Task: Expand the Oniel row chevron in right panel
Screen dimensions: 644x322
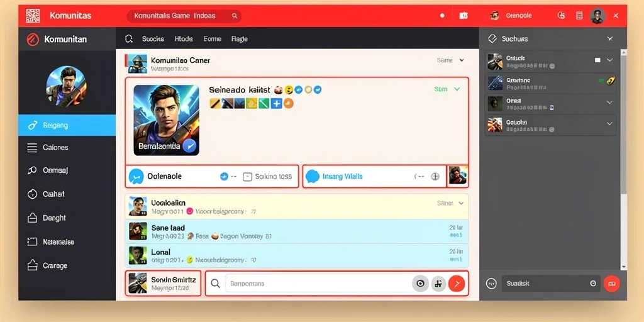Action: (x=609, y=103)
